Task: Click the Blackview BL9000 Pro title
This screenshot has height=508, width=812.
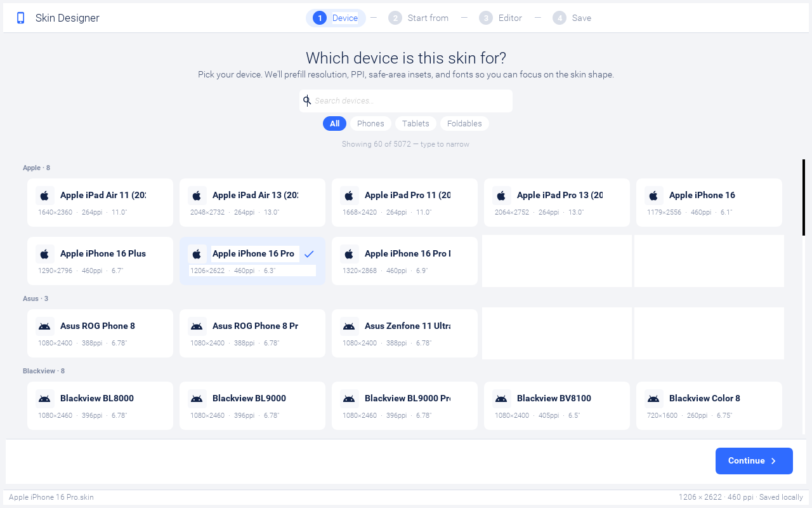Action: [407, 398]
